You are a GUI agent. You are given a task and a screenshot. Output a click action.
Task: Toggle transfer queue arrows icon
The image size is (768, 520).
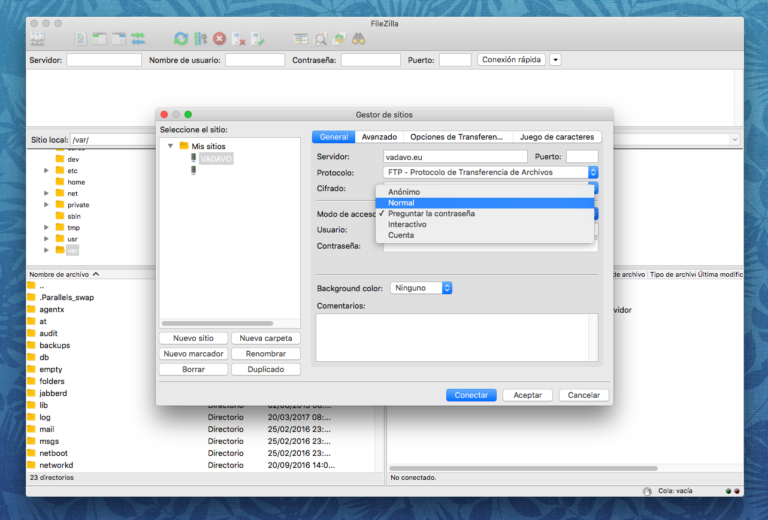click(138, 39)
